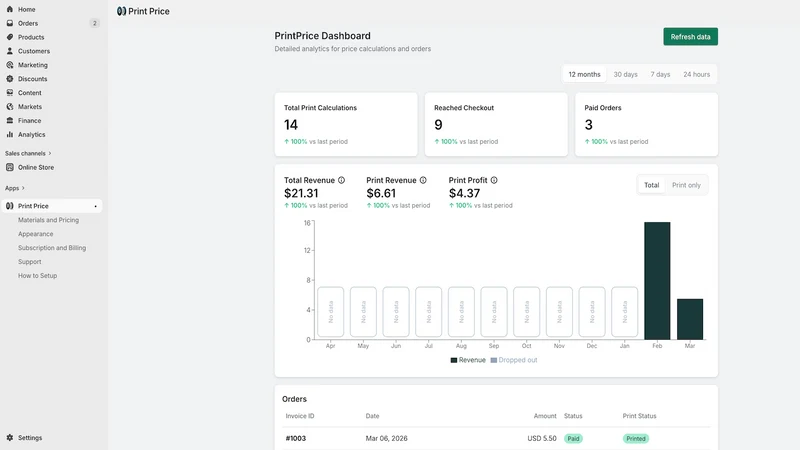Click the USD 5.50 amount
The width and height of the screenshot is (800, 450).
tap(542, 438)
